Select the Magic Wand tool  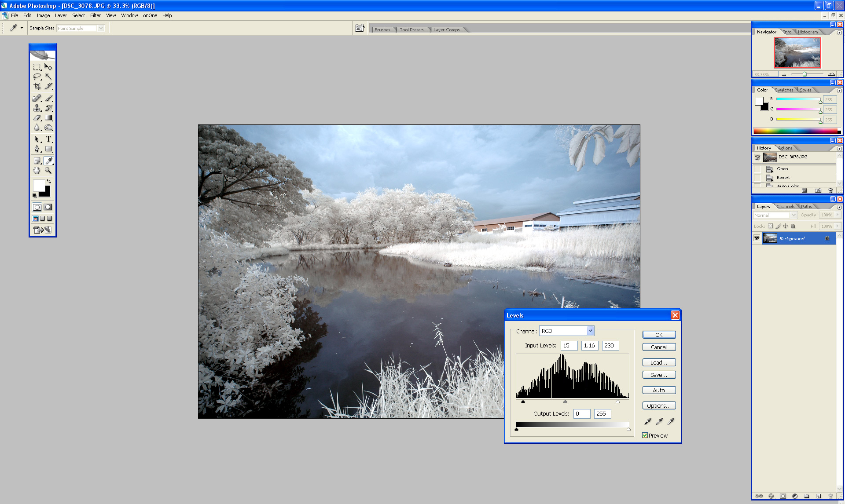pos(48,77)
